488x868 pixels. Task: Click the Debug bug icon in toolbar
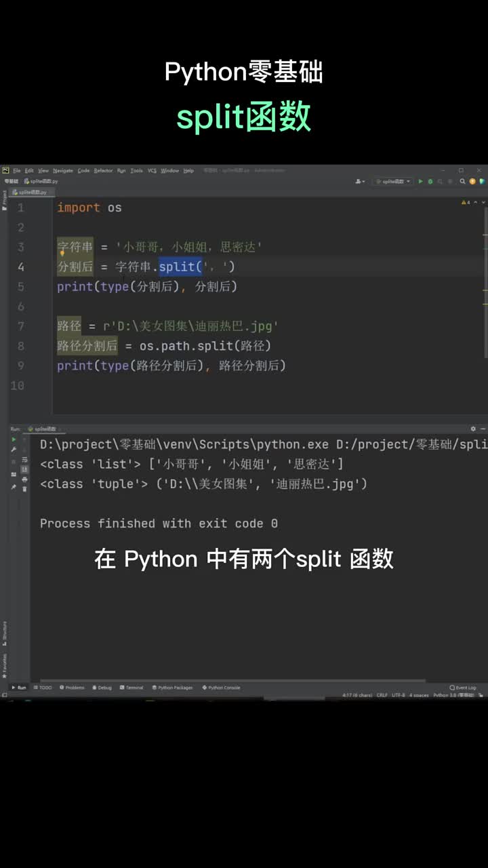[430, 182]
